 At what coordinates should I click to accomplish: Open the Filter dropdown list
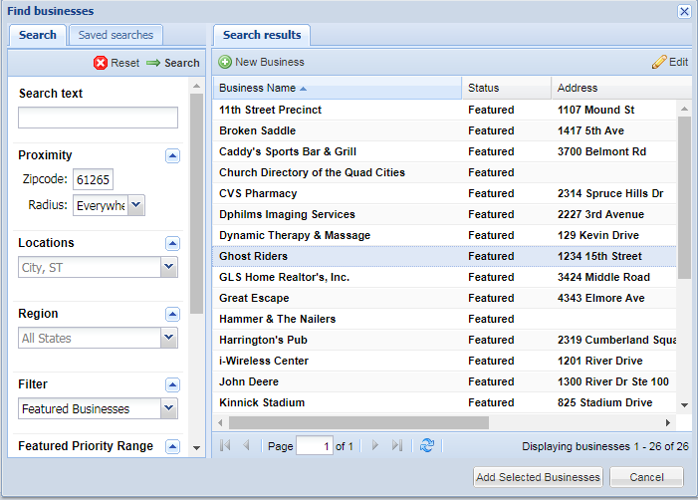tap(168, 409)
